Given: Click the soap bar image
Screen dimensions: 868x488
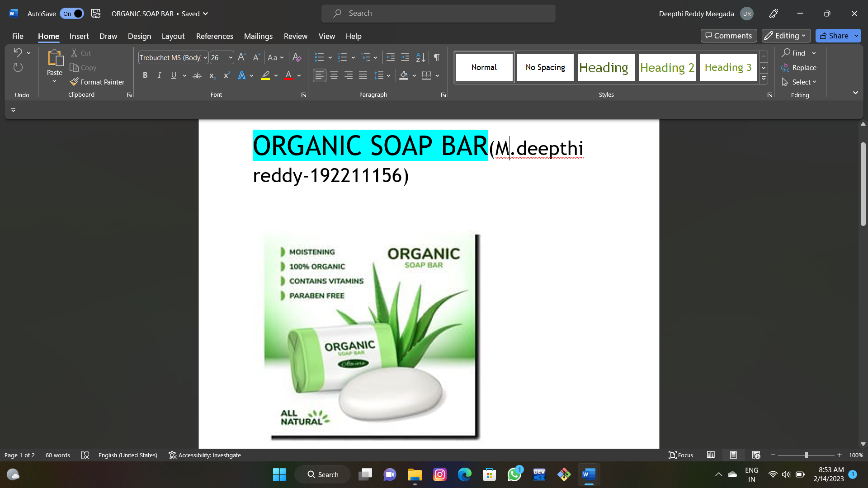Looking at the screenshot, I should 372,334.
